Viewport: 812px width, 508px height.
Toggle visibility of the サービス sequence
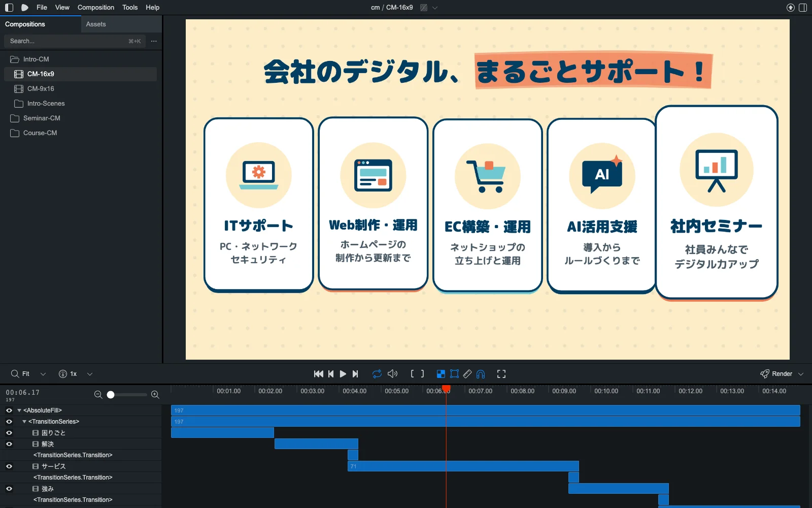[9, 466]
